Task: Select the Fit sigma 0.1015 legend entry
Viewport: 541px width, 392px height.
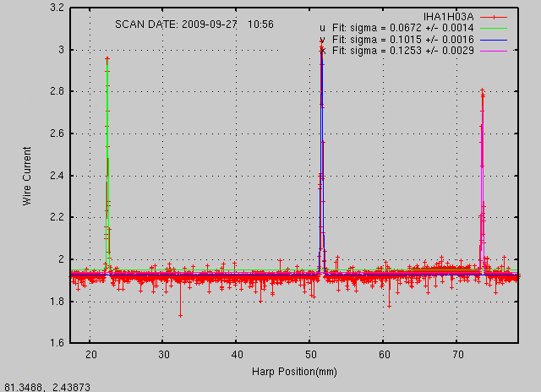Action: (396, 40)
